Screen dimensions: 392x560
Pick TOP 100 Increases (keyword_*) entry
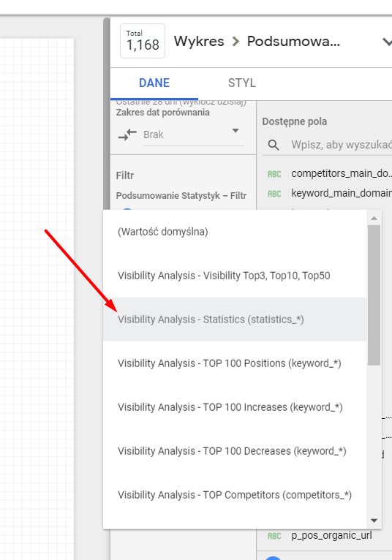tap(235, 407)
